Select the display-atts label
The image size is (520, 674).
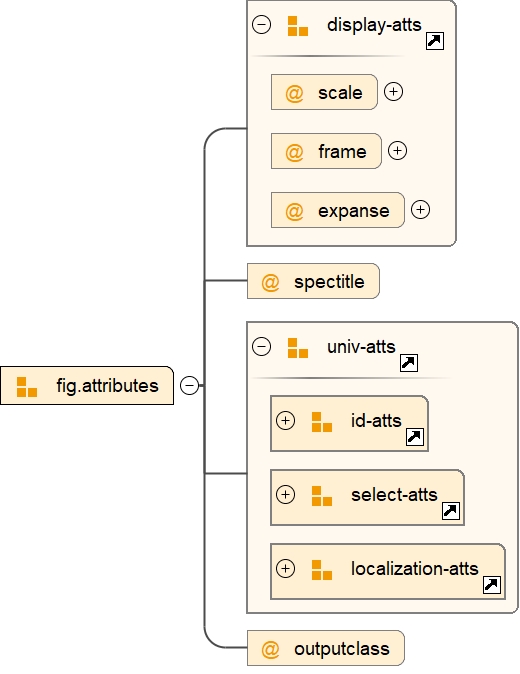374,25
